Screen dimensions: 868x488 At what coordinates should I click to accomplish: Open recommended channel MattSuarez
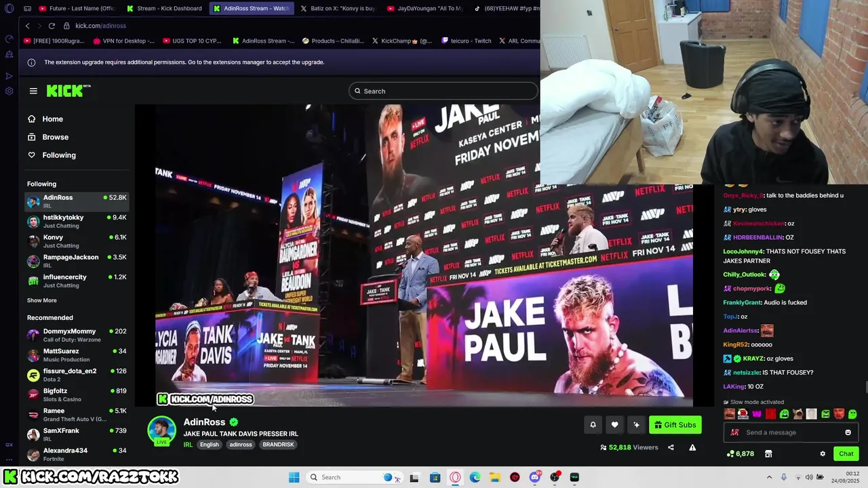(x=77, y=355)
